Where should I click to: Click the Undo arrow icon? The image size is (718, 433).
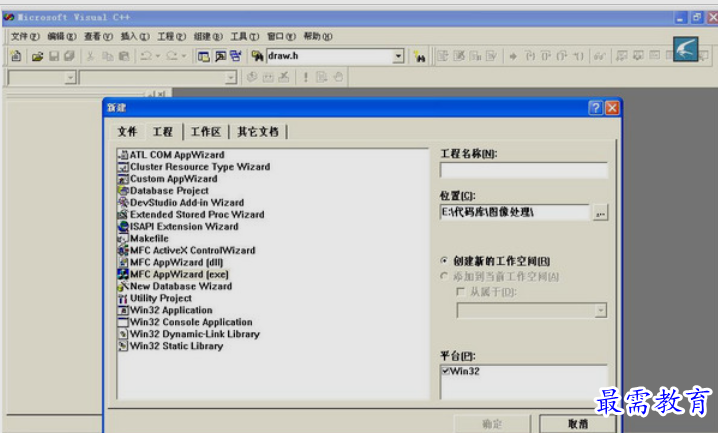coord(146,56)
